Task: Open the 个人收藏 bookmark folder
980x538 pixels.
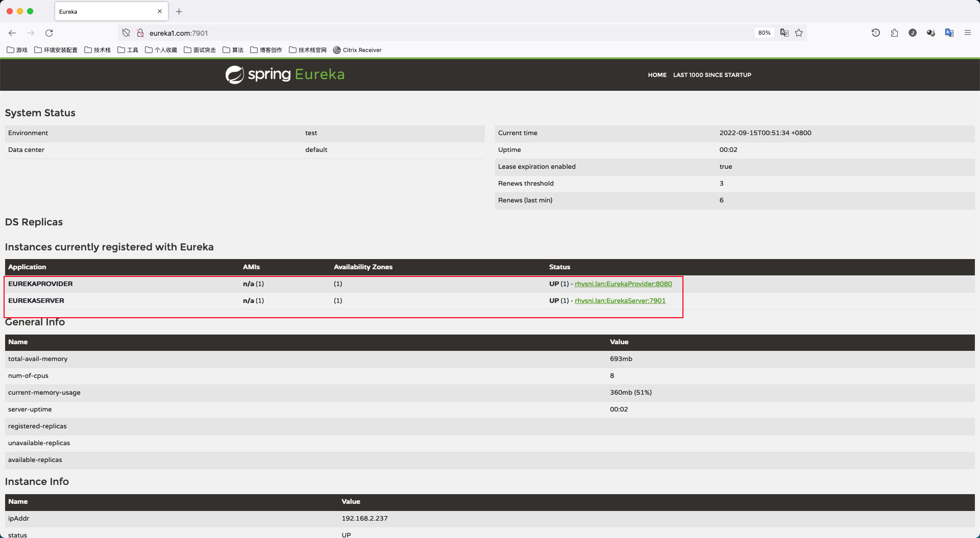Action: (x=161, y=50)
